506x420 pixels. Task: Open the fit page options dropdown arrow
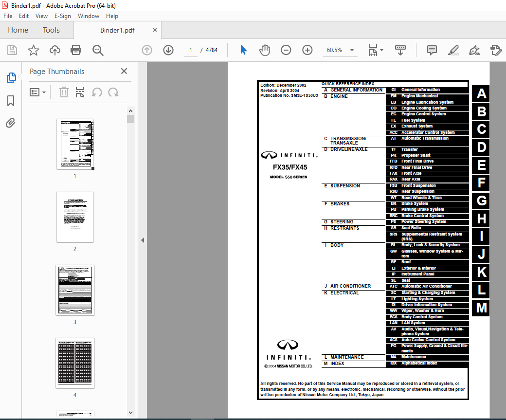coord(382,50)
